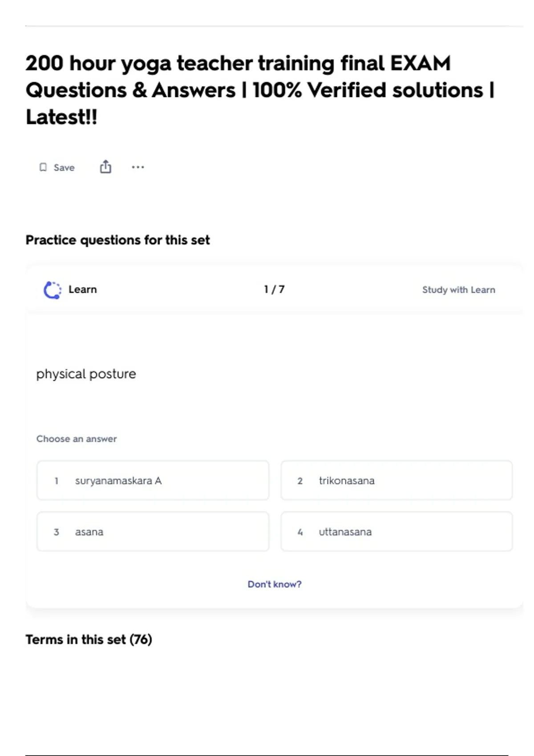Click the number 4 badge beside uttanasana
The height and width of the screenshot is (756, 534).
300,532
